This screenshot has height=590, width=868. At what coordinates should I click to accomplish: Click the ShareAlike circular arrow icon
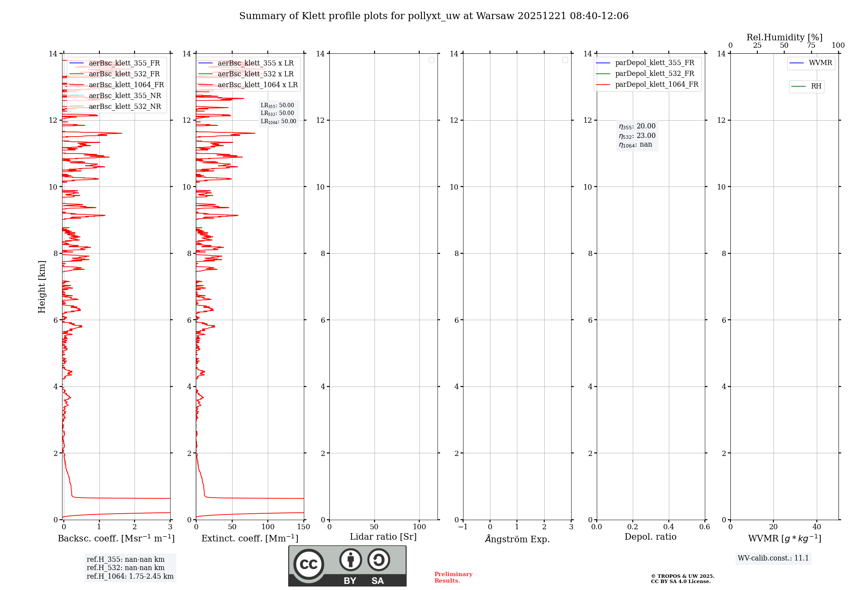378,560
